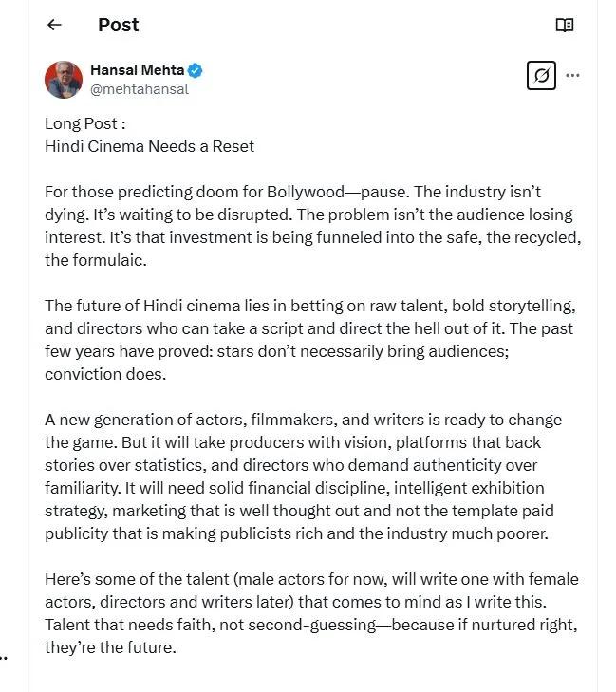Click the "Long Post :" opening line

pos(85,124)
